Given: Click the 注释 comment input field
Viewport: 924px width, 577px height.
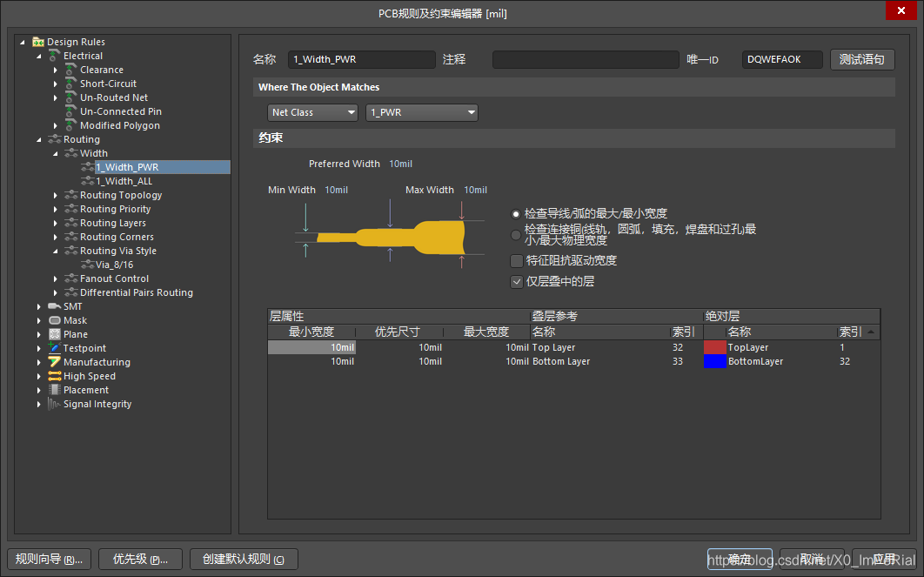Looking at the screenshot, I should pyautogui.click(x=586, y=59).
